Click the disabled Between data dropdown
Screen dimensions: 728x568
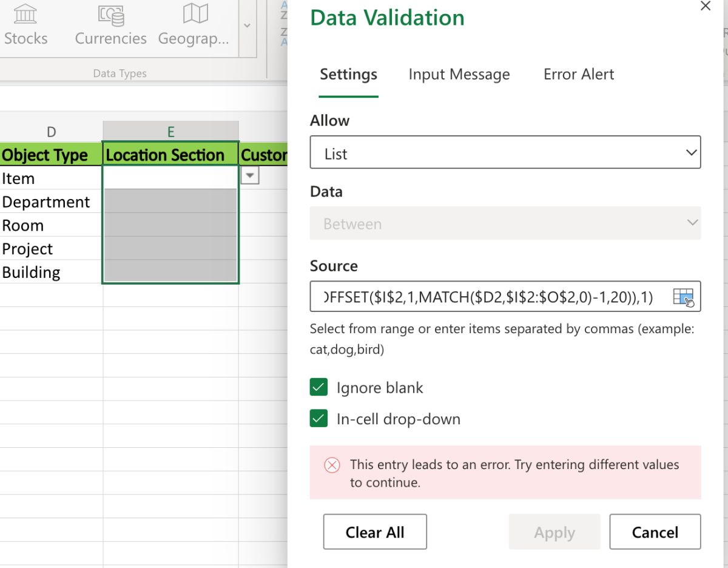(505, 223)
